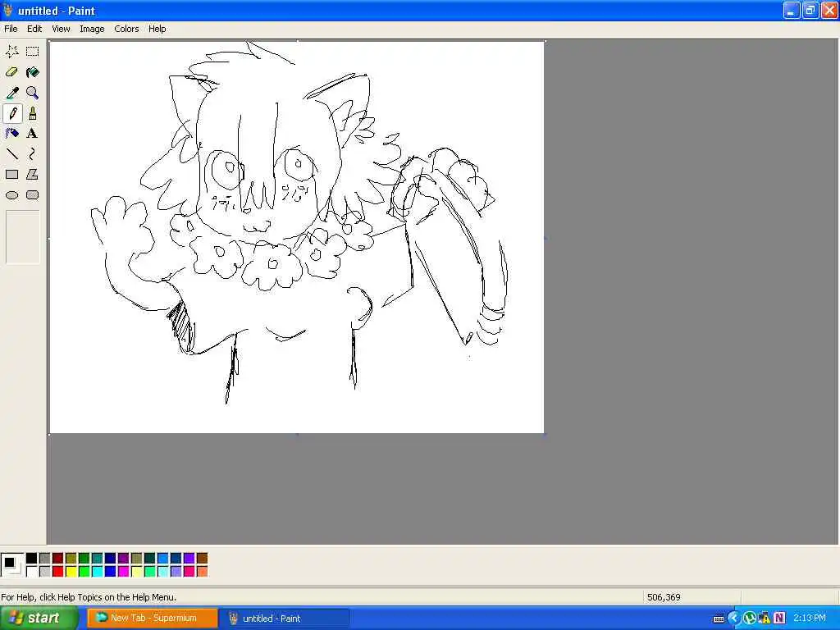The image size is (840, 630).
Task: Select the Magnifier tool
Action: (32, 93)
